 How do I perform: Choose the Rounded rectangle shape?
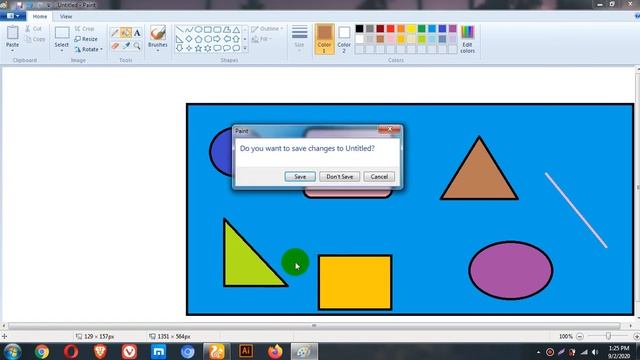217,30
